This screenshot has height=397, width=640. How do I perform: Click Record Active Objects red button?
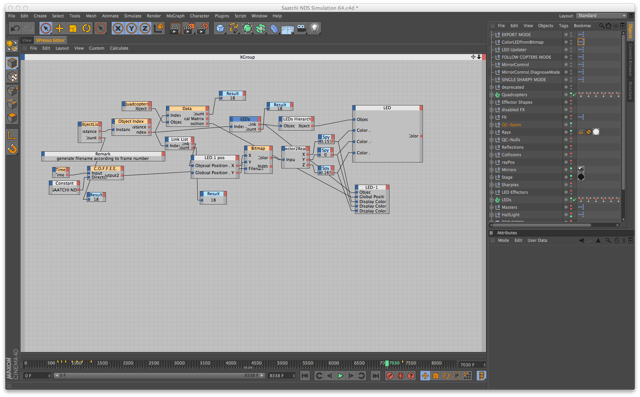click(x=390, y=376)
